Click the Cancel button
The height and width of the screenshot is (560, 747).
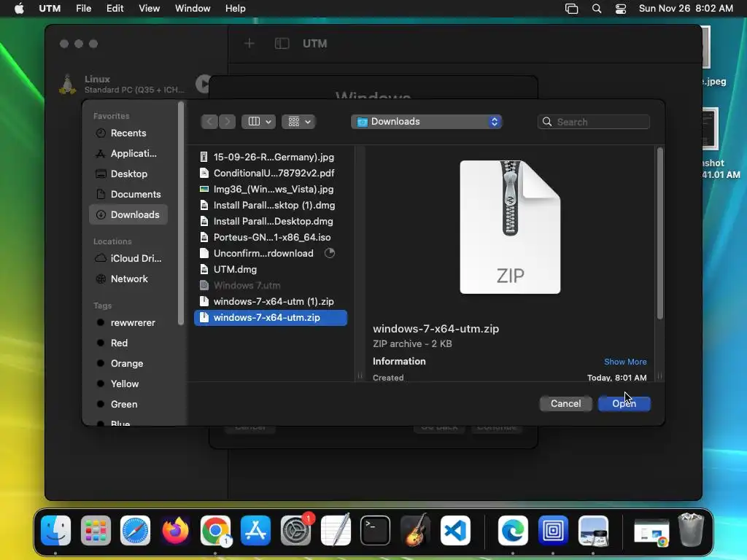tap(565, 404)
